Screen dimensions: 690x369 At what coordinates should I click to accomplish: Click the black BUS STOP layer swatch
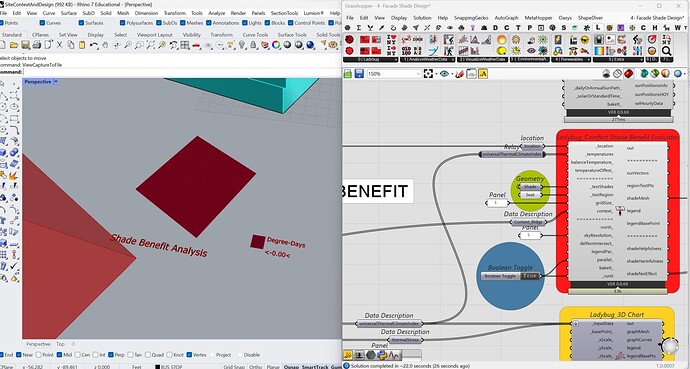[158, 366]
